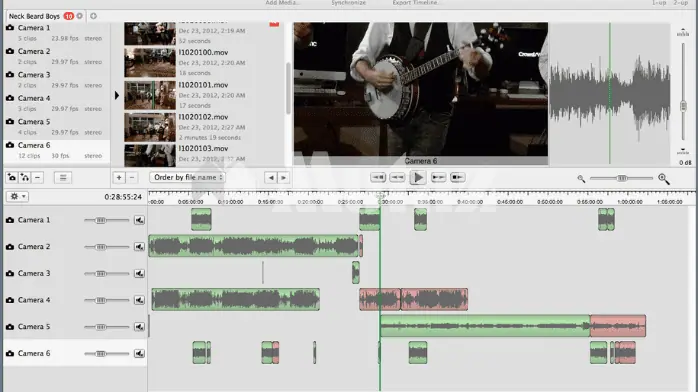This screenshot has height=392, width=698.
Task: Mute the Camera 2 timeline track
Action: (139, 247)
